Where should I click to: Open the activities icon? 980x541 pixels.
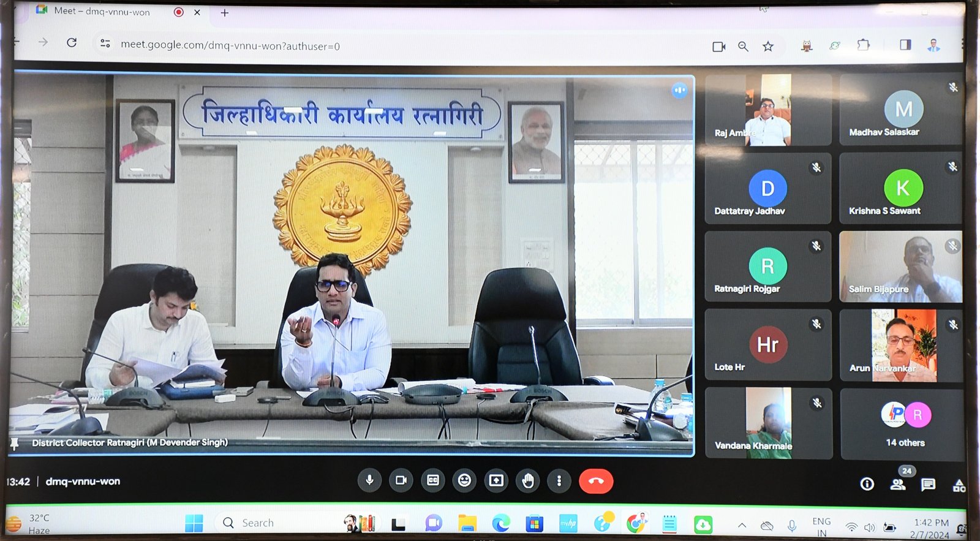(x=959, y=486)
